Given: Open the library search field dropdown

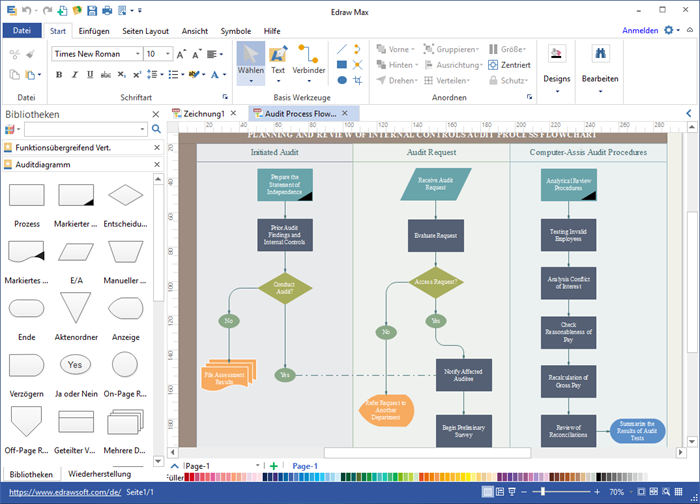Looking at the screenshot, I should (x=142, y=129).
